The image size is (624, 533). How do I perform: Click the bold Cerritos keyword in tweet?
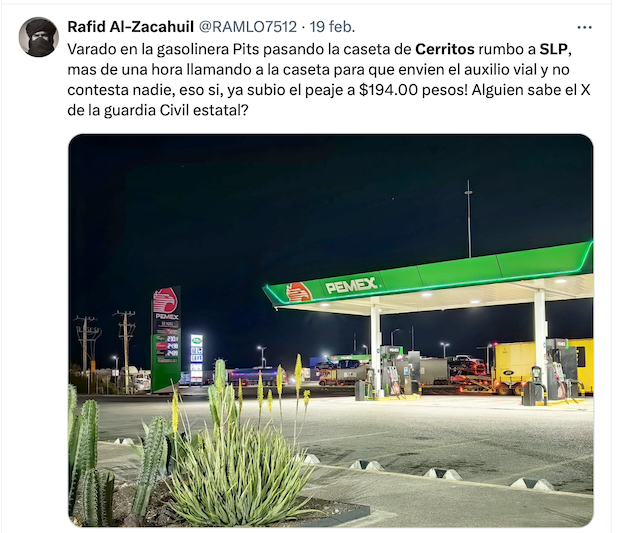point(445,49)
